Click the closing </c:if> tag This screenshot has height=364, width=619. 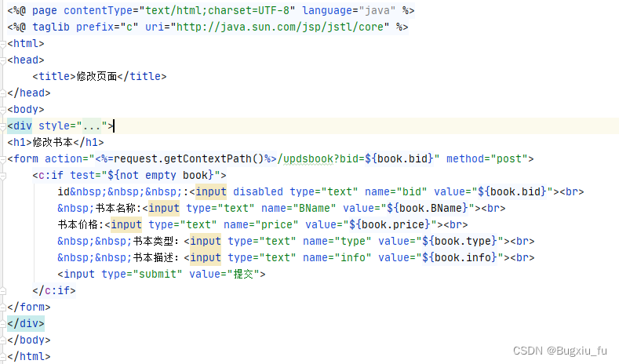coord(54,291)
